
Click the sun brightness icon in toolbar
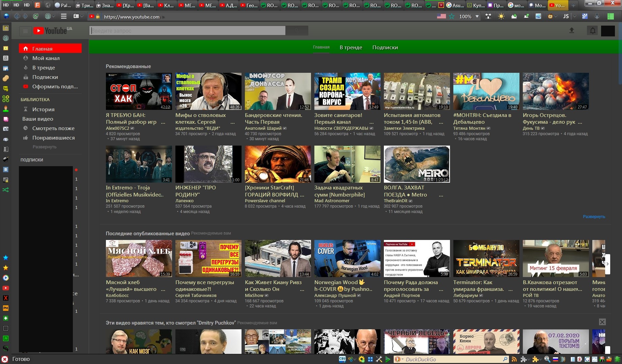(501, 16)
